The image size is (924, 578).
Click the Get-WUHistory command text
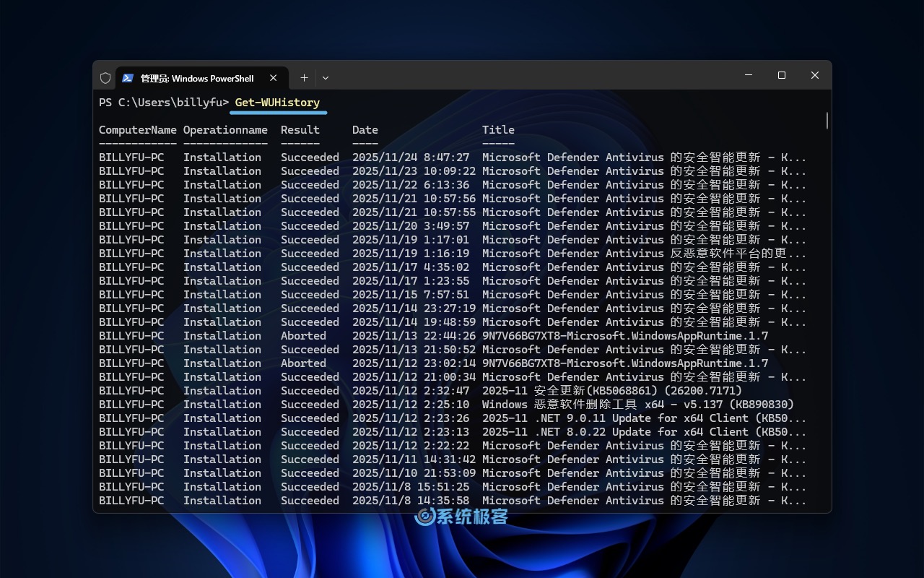[277, 103]
